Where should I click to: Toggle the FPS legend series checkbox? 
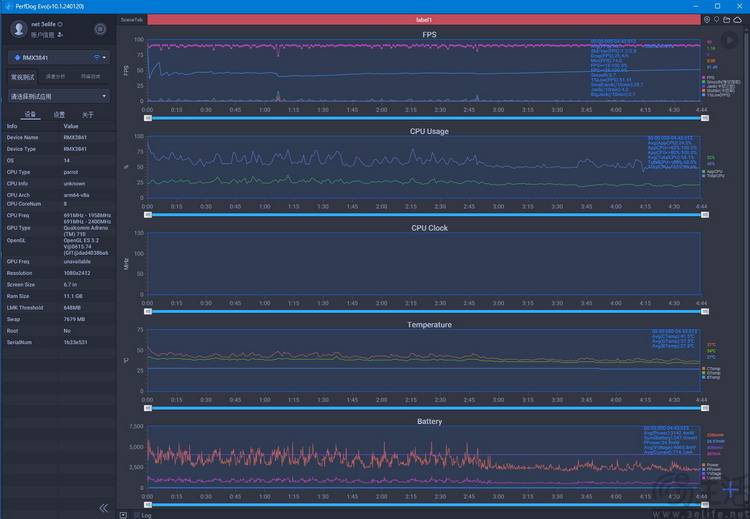704,77
